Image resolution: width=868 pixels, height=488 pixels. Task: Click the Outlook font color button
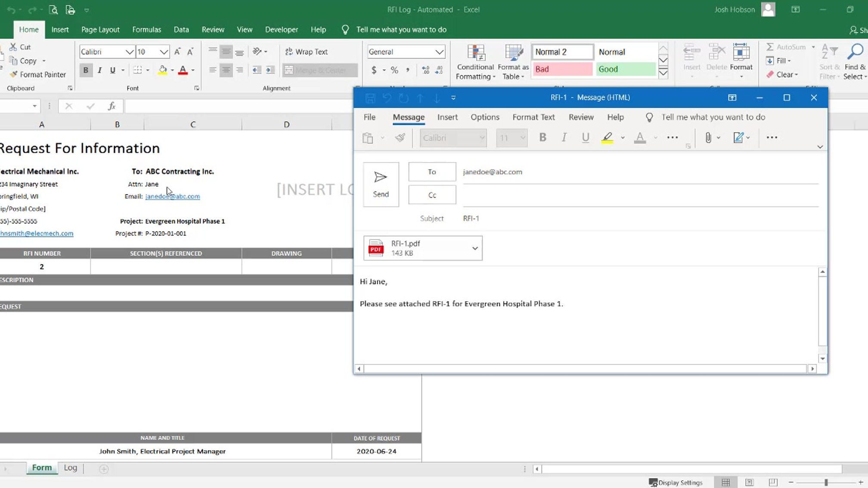point(640,138)
